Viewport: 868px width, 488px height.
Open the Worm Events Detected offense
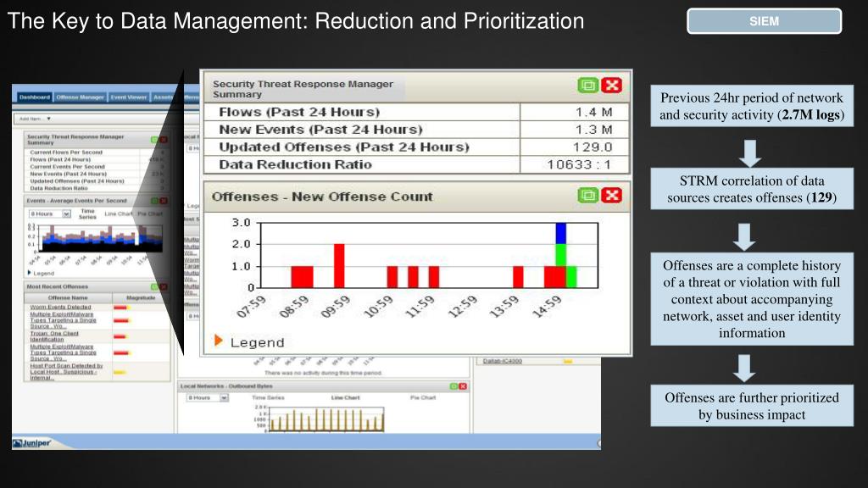pyautogui.click(x=60, y=307)
